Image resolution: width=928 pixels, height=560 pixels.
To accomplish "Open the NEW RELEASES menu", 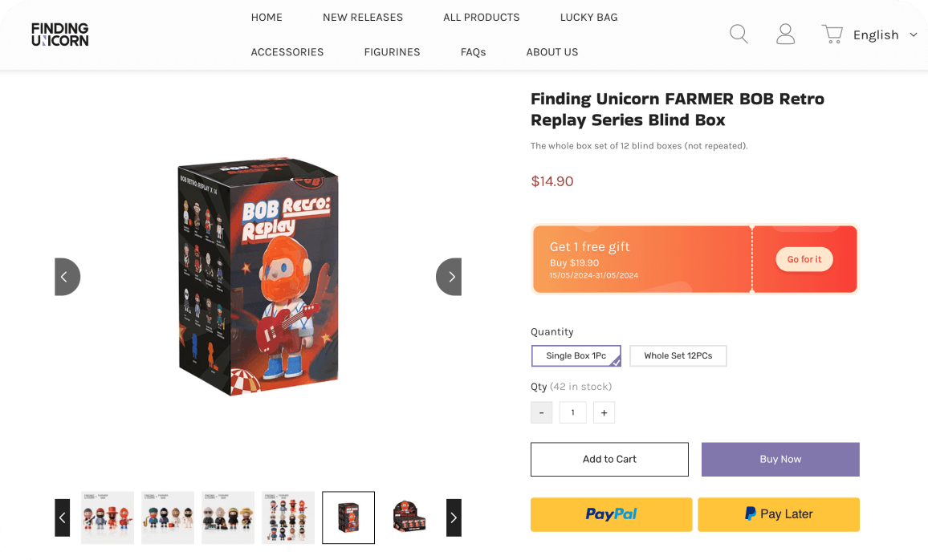I will pyautogui.click(x=363, y=17).
